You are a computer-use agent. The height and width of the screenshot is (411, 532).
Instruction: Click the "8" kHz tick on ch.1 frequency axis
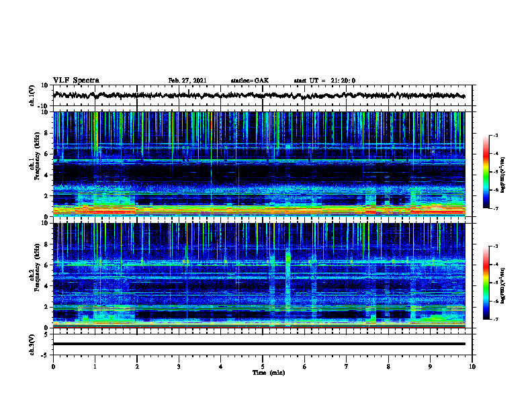pos(46,133)
